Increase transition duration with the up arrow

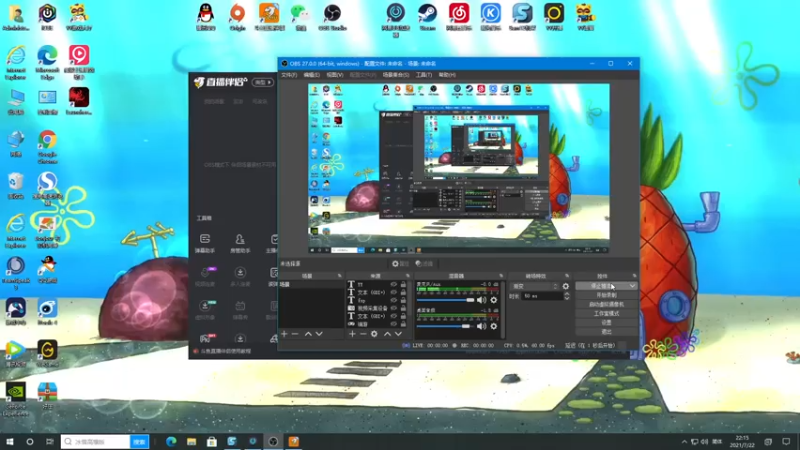pyautogui.click(x=566, y=294)
